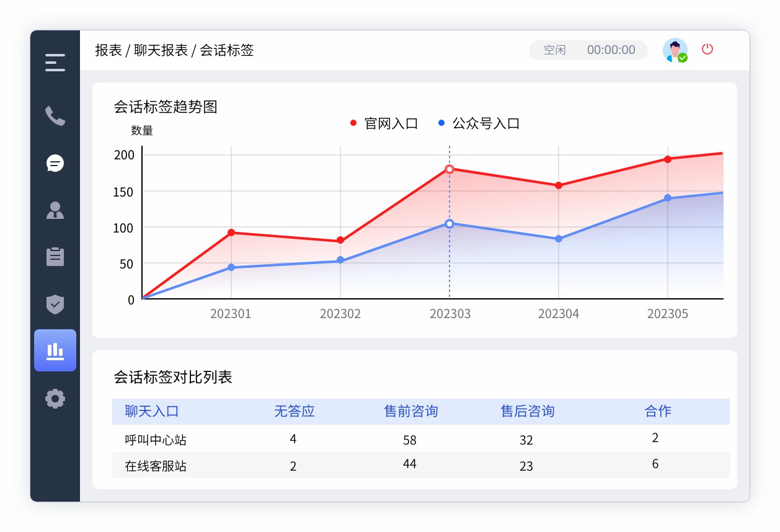This screenshot has width=780, height=532.
Task: Sort the table by the 无答应 column
Action: pos(293,411)
